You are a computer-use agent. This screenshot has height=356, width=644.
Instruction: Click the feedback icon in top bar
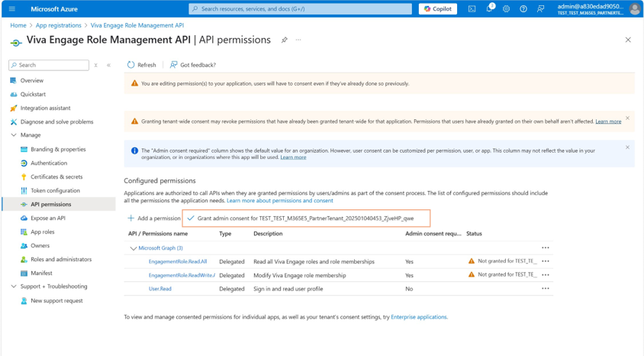540,8
